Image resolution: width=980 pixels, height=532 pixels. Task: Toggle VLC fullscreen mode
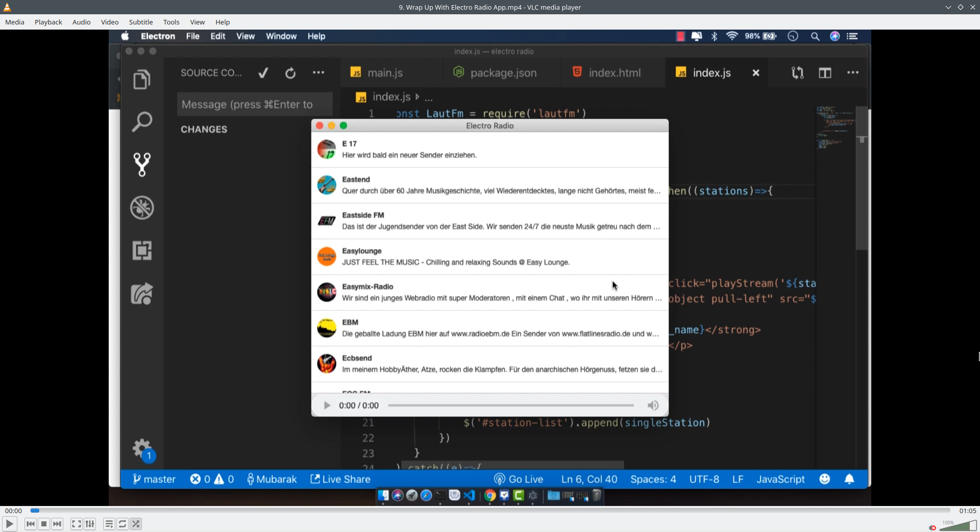pos(76,524)
